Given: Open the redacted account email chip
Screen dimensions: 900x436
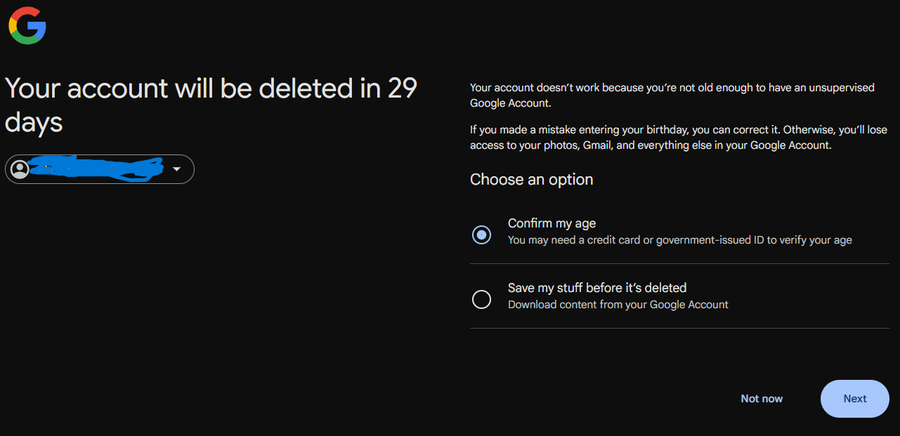Looking at the screenshot, I should coord(100,169).
